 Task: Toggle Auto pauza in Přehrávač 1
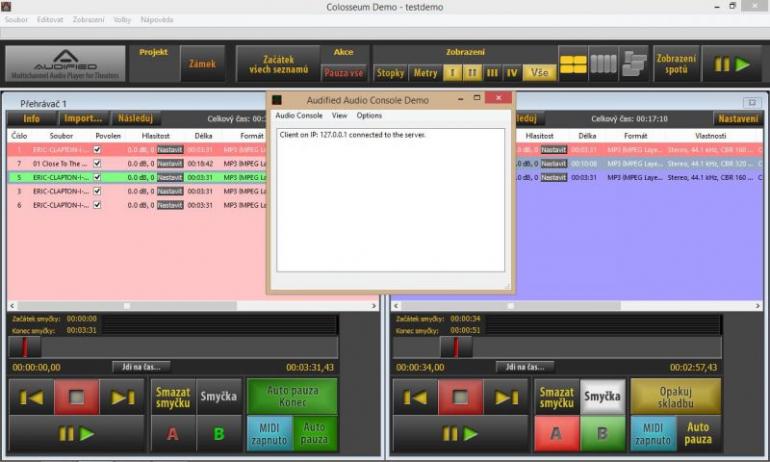click(314, 434)
